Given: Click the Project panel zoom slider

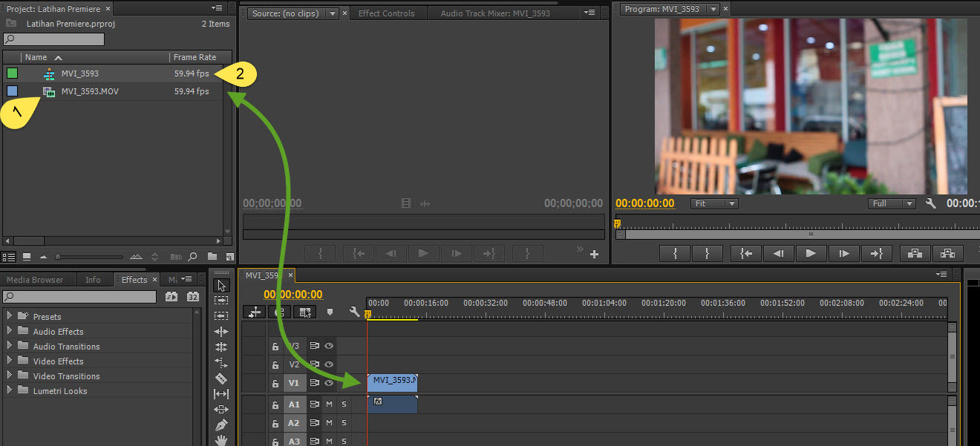Looking at the screenshot, I should point(89,257).
